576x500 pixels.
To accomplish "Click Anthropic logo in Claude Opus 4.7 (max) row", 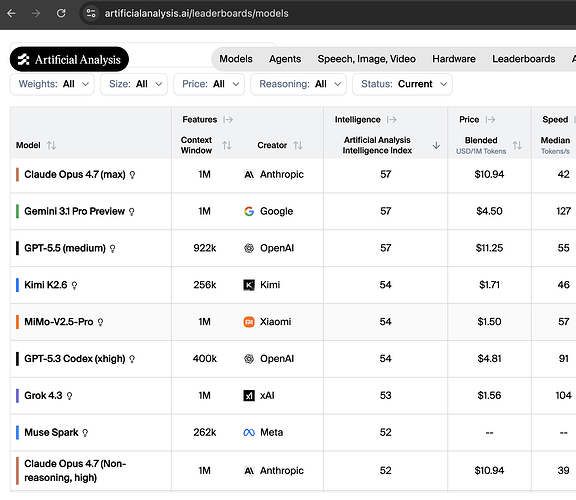I will [249, 175].
